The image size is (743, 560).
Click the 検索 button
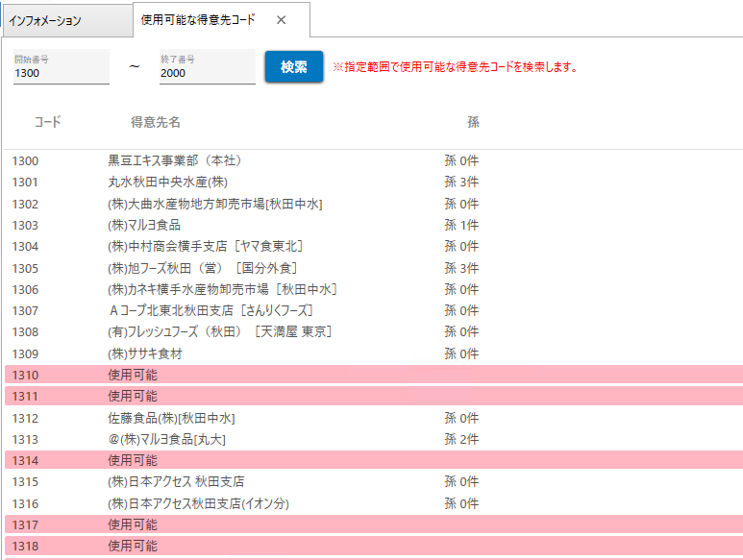294,66
